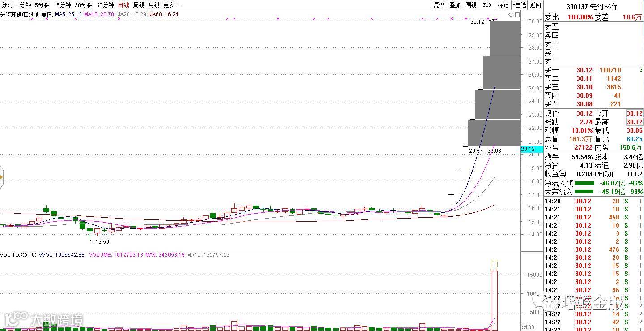Screen dimensions: 644x331
Task: Select the 14:20 trade tick row
Action: click(x=593, y=201)
